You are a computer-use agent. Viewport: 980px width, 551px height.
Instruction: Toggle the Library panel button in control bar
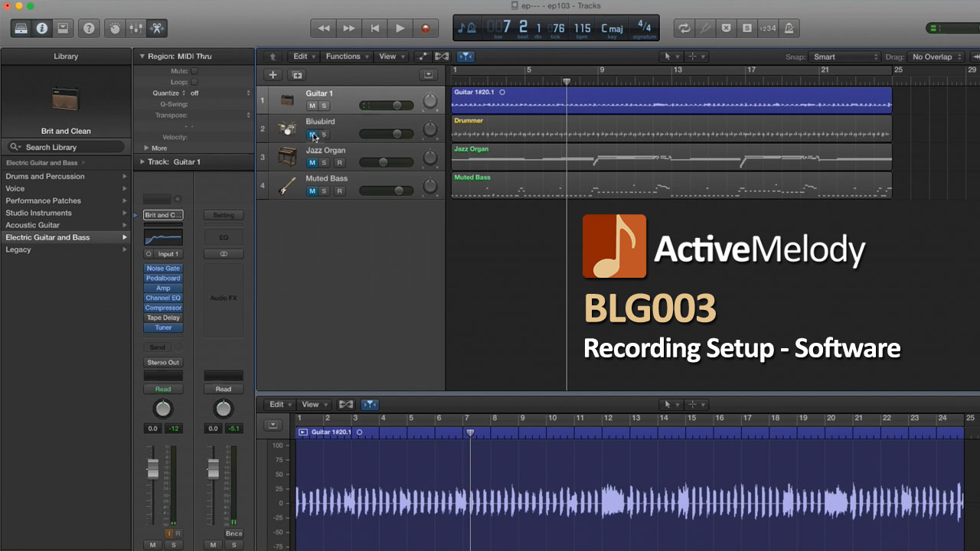tap(21, 28)
